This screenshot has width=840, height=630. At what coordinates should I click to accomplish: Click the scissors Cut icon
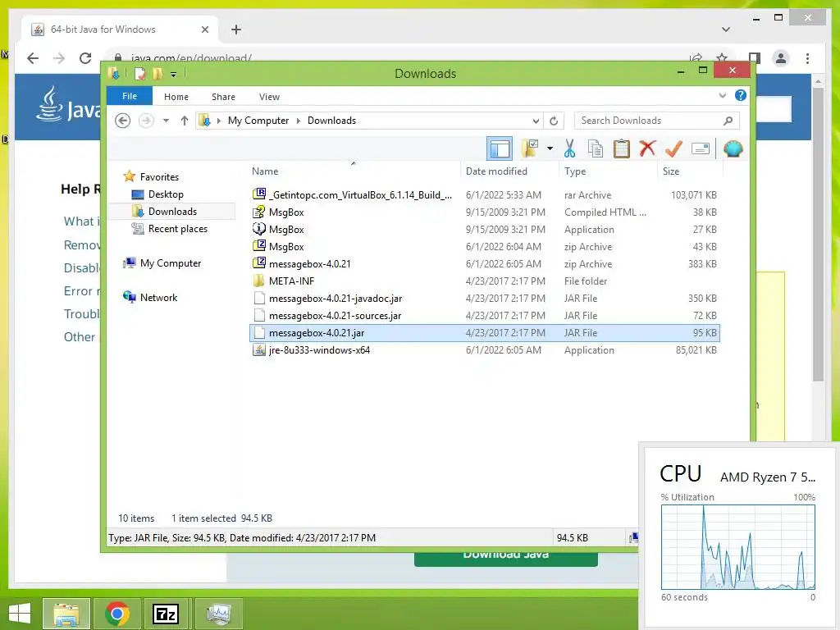pos(569,148)
